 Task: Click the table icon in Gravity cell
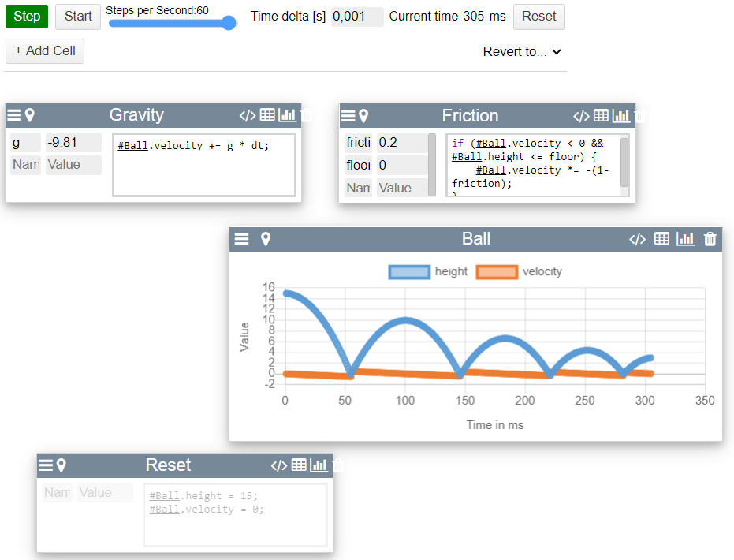[x=267, y=115]
